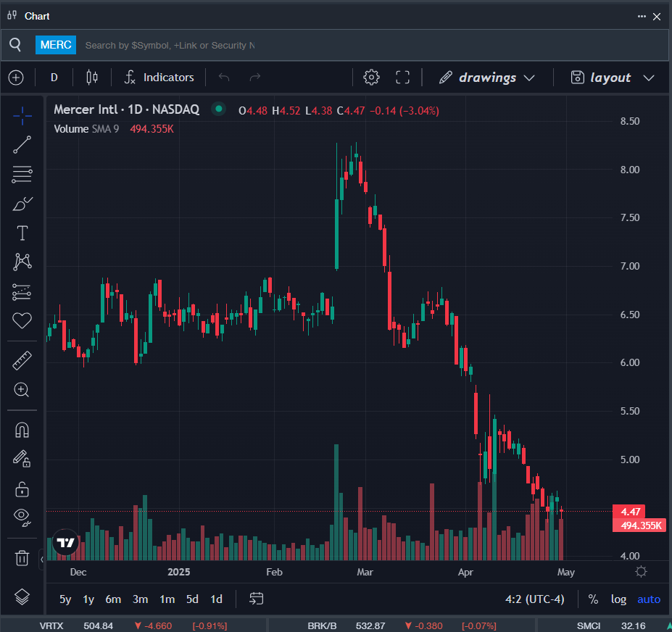Click the BRK/B ticker in bottom bar

322,626
